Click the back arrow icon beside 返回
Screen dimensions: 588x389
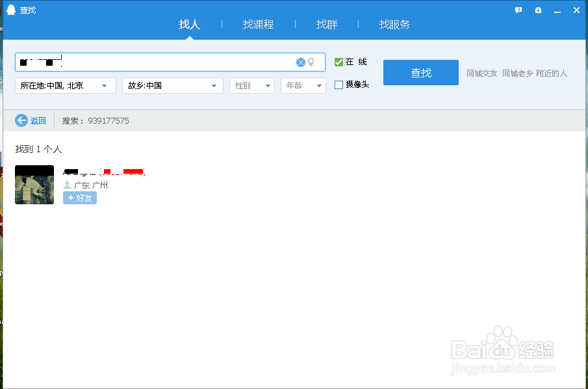tap(20, 120)
